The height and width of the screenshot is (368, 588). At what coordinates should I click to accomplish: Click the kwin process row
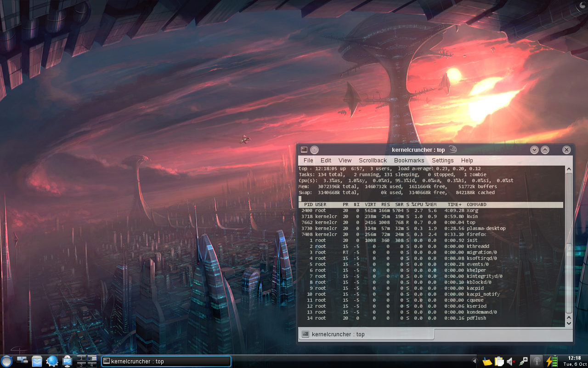tap(431, 217)
